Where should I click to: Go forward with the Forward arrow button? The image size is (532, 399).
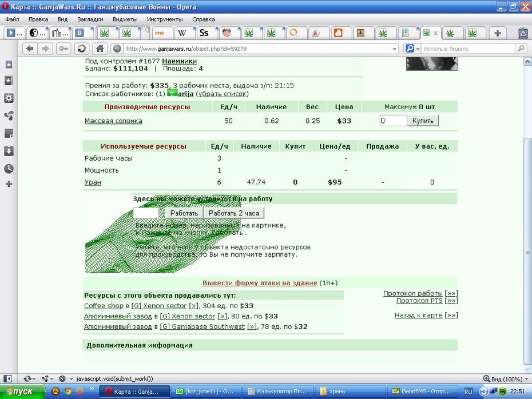coord(45,49)
